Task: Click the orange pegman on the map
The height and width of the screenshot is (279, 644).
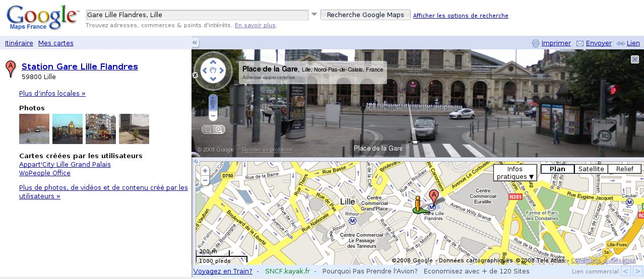Action: click(x=417, y=203)
